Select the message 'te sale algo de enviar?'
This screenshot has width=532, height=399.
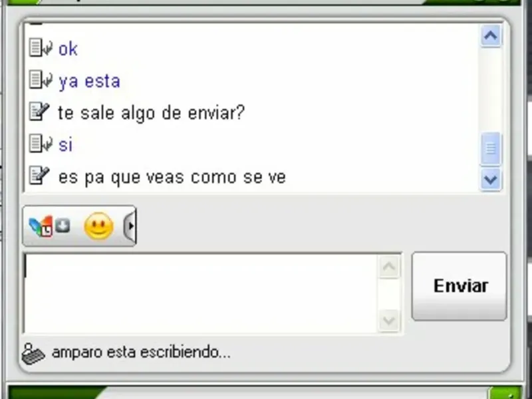pyautogui.click(x=152, y=113)
